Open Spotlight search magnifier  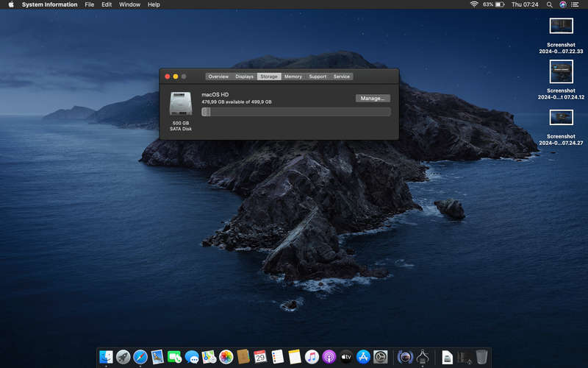[x=549, y=4]
